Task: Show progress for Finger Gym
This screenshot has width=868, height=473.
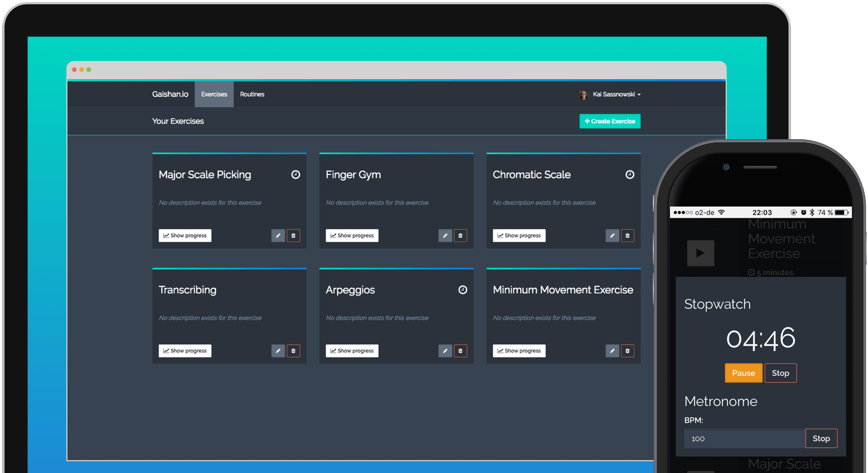Action: (352, 235)
